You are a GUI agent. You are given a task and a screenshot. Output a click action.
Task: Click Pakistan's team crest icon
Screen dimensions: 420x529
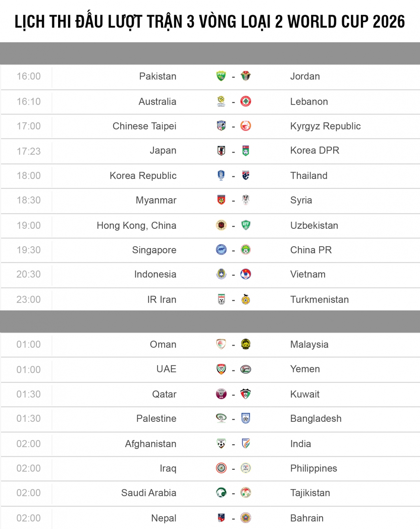221,76
